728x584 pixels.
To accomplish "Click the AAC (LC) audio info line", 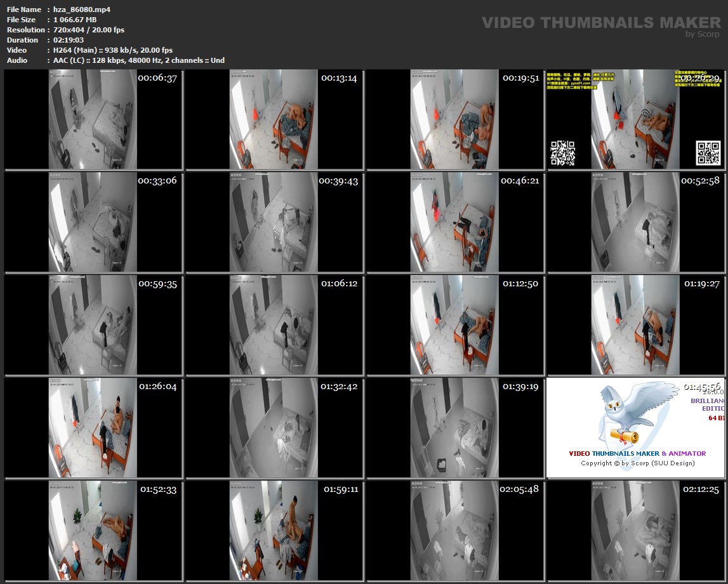I will coord(139,60).
